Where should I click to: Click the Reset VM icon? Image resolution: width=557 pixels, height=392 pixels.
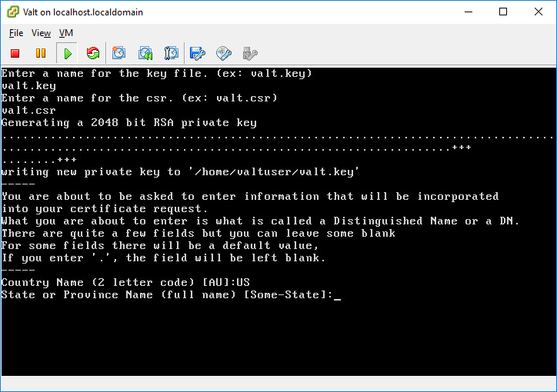click(93, 53)
